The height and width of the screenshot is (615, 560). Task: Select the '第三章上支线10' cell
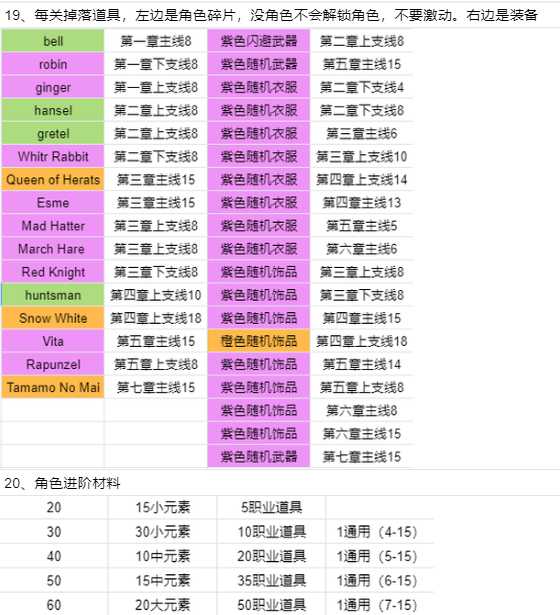[x=362, y=156]
